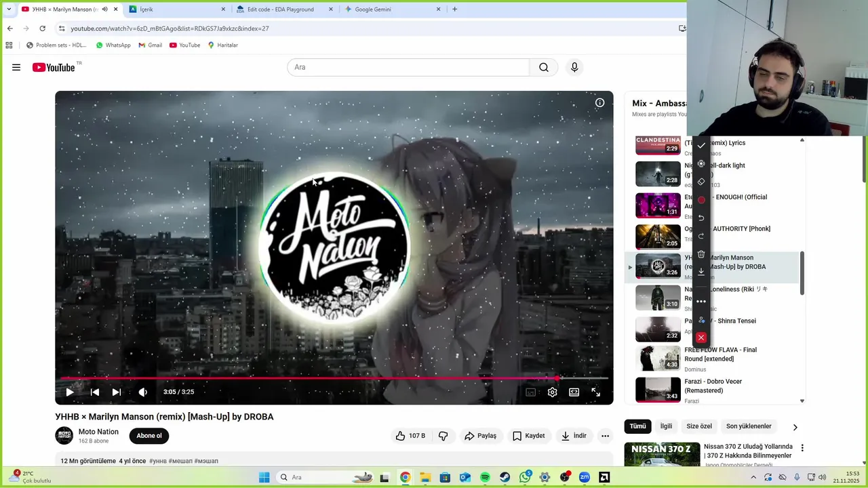868x488 pixels.
Task: Select the Son yüklenenler filter chip
Action: click(749, 426)
